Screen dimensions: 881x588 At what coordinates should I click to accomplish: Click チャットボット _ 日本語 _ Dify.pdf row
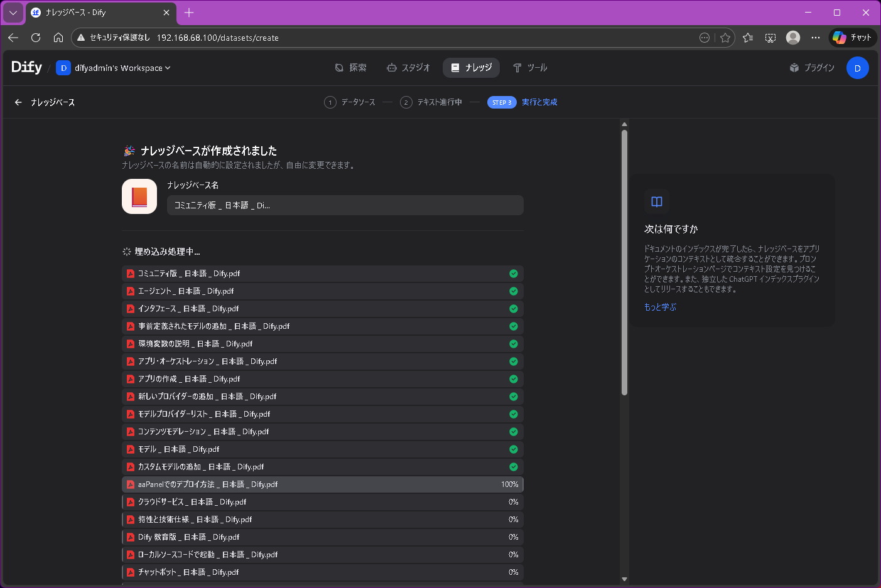coord(323,572)
